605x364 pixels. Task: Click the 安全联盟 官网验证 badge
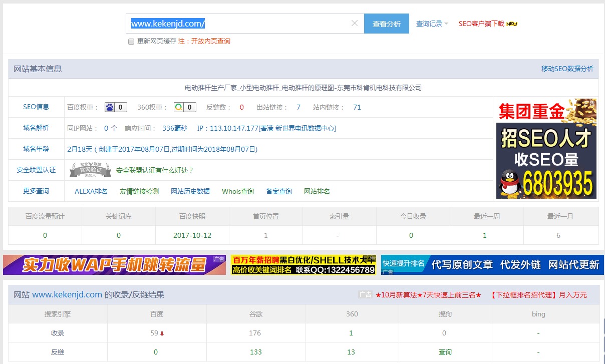[90, 170]
